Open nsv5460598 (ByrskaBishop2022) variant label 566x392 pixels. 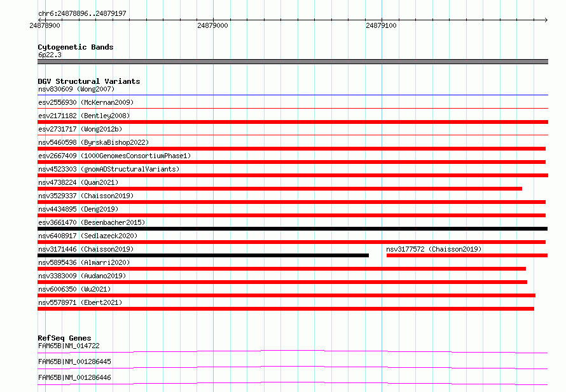pos(93,142)
